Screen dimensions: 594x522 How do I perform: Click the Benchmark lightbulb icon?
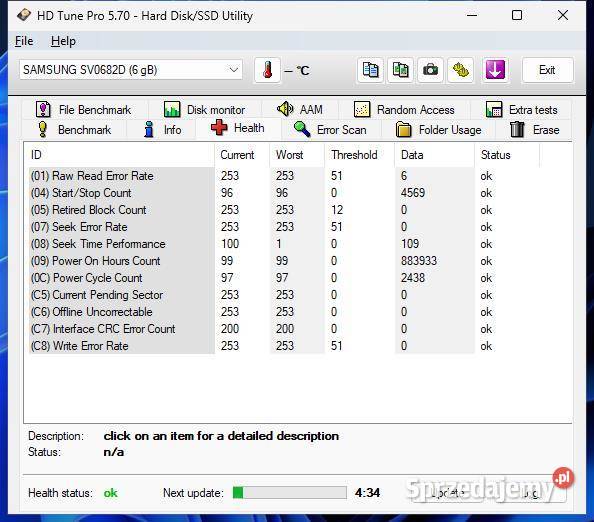pyautogui.click(x=43, y=130)
